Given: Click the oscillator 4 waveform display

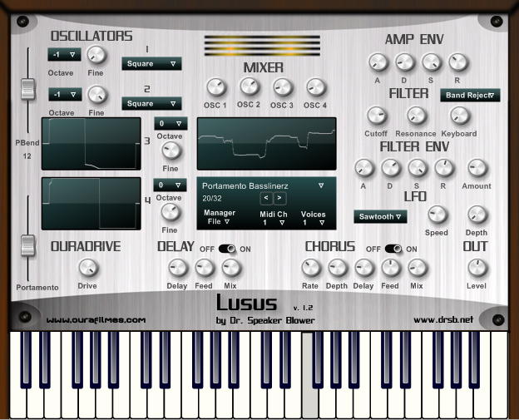Looking at the screenshot, I should 91,204.
